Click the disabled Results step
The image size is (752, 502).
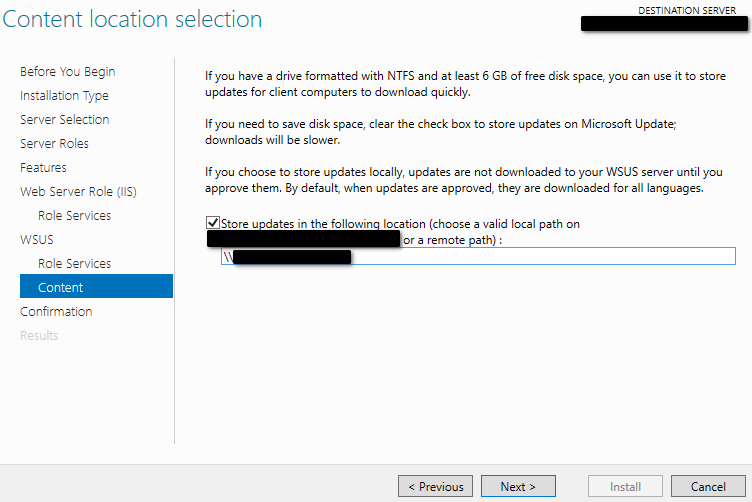pyautogui.click(x=39, y=335)
